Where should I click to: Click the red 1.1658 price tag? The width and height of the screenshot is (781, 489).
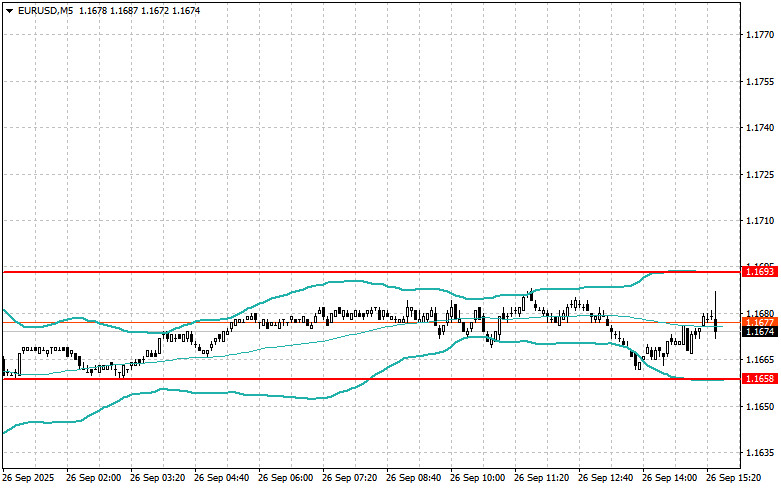click(x=760, y=379)
